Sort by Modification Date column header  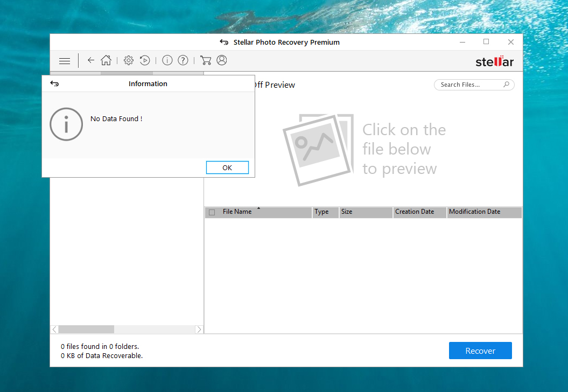coord(485,212)
